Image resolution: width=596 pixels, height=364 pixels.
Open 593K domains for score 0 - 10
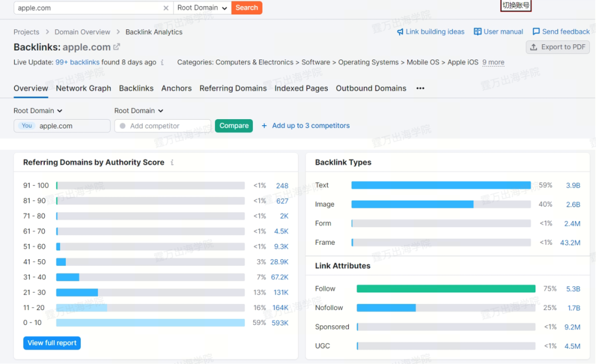280,323
